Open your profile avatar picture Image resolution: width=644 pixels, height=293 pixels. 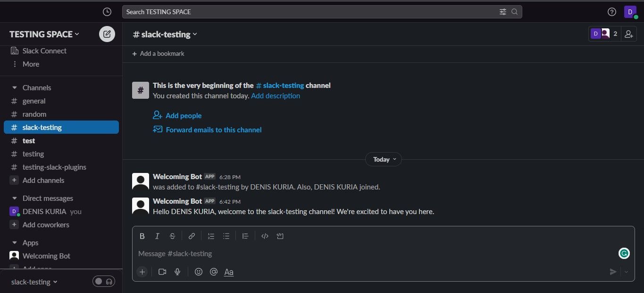tap(630, 11)
